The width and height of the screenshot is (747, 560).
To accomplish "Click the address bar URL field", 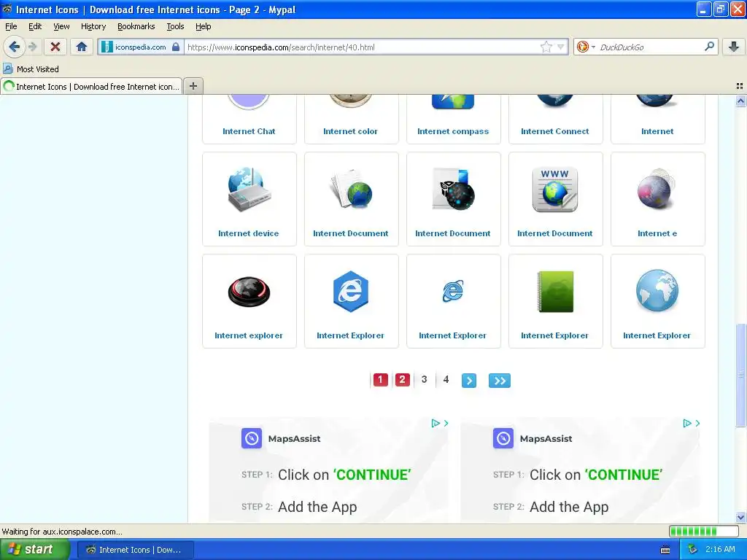I will tap(362, 47).
